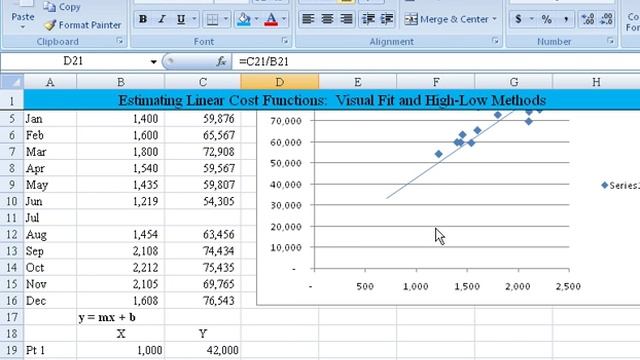Screen dimensions: 640x360
Task: Activate the Format Painter
Action: point(82,25)
